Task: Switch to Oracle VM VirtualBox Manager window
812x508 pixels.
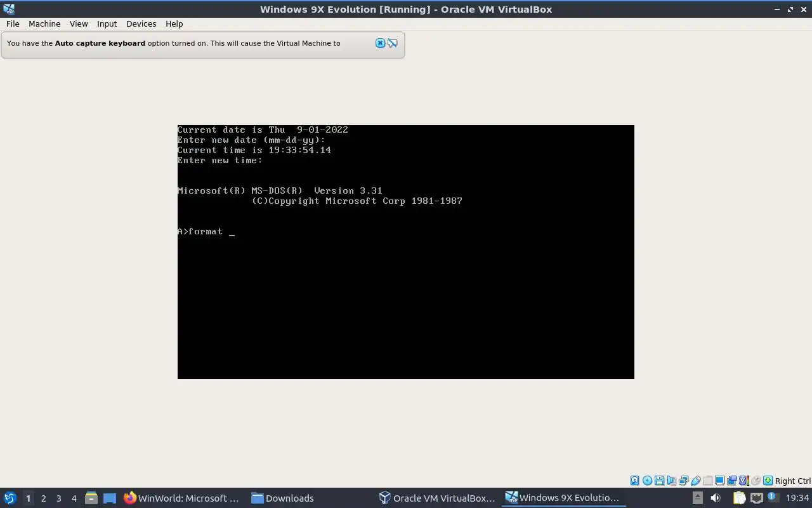Action: (x=437, y=498)
